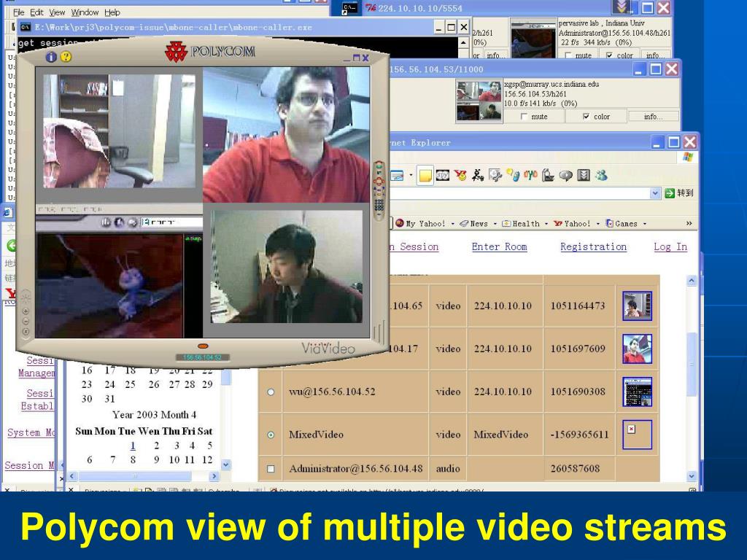Open the Window menu

[85, 12]
